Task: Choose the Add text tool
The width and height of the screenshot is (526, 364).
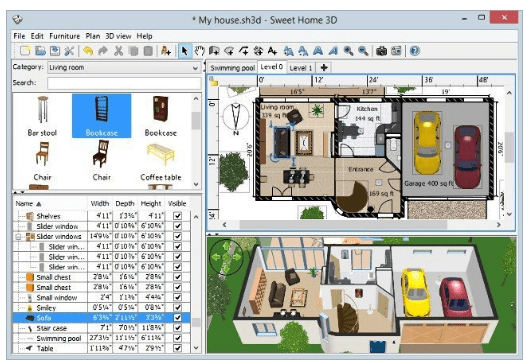Action: [x=272, y=51]
